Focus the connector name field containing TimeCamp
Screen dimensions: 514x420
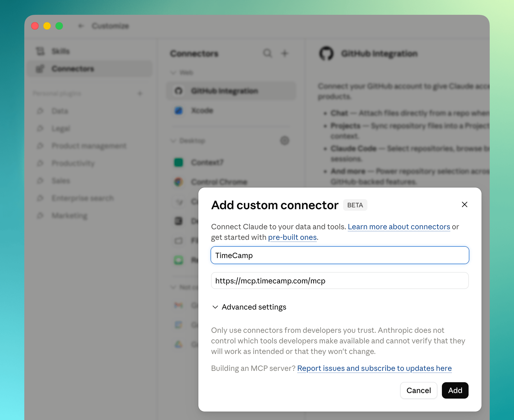tap(340, 255)
